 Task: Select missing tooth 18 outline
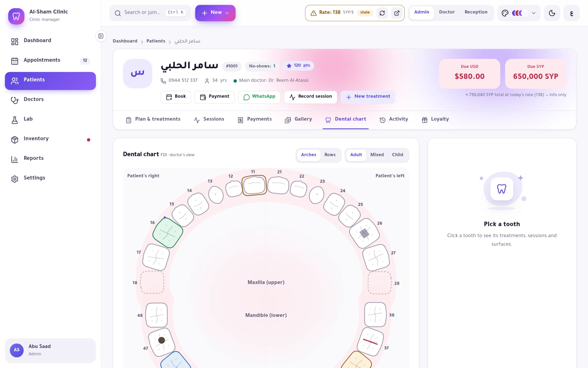tap(152, 282)
